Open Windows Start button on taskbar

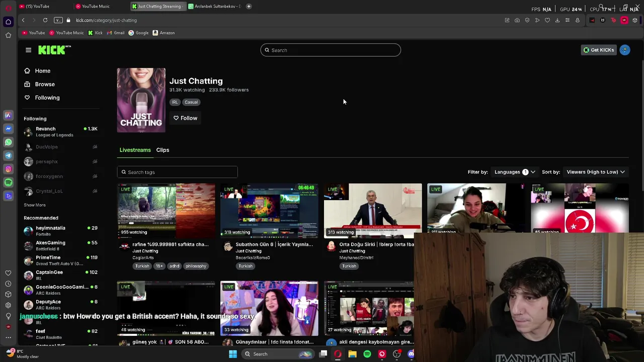tap(232, 354)
